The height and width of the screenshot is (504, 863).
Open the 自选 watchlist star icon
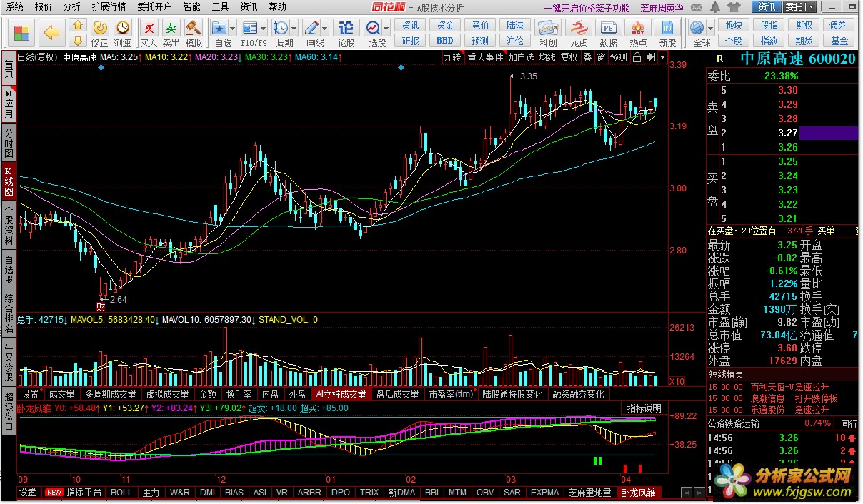point(221,27)
